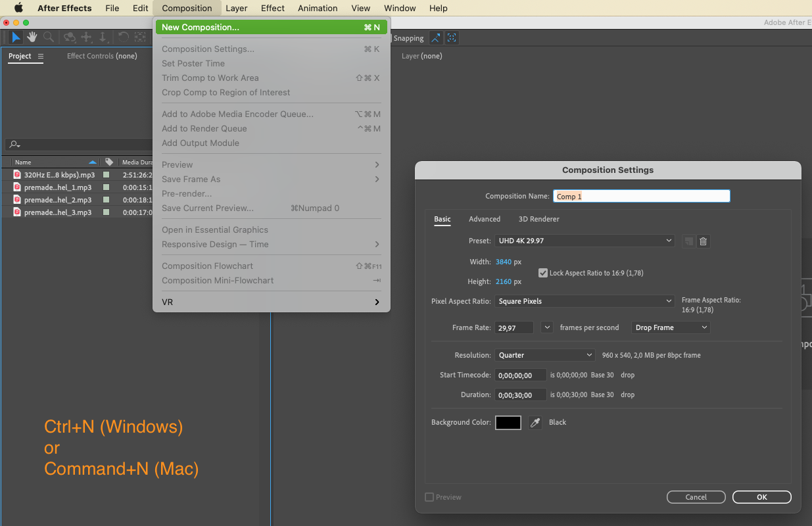The width and height of the screenshot is (812, 526).
Task: Select the Zoom magnifier tool
Action: [x=49, y=37]
